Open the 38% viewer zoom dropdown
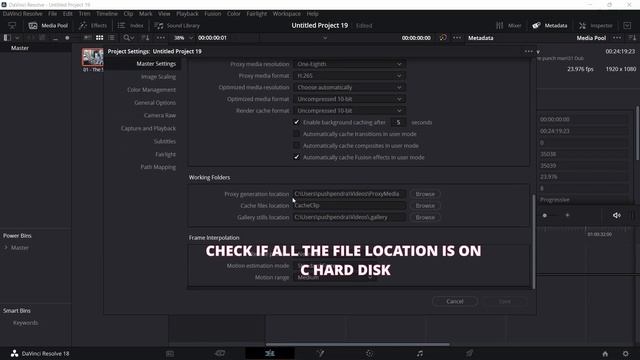This screenshot has width=640, height=360. coord(182,38)
